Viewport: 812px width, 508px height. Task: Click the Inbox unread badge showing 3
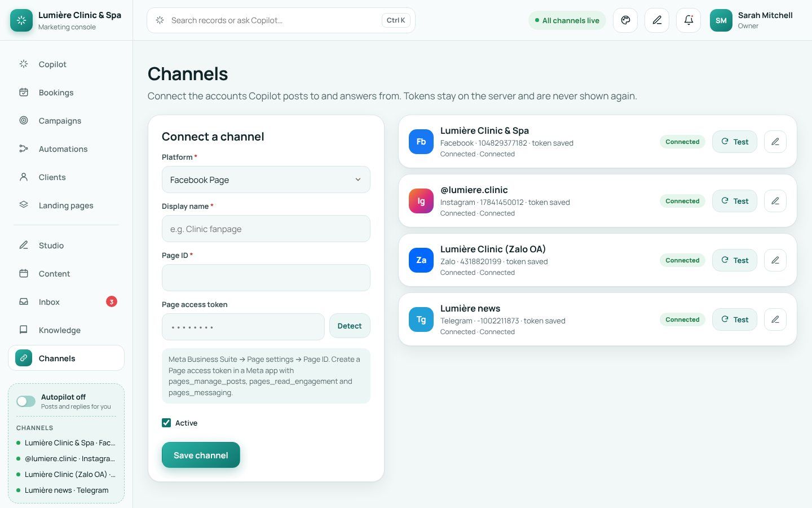tap(112, 302)
